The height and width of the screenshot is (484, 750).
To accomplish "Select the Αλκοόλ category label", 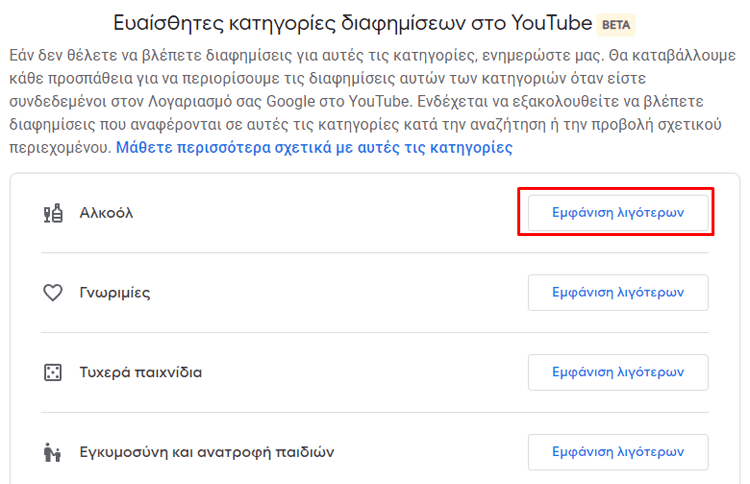I will (x=106, y=213).
